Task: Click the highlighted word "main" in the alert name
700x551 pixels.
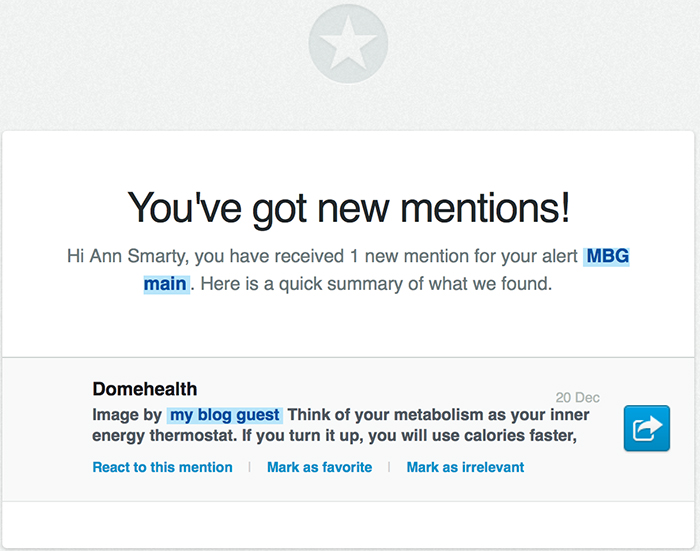Action: [x=165, y=283]
